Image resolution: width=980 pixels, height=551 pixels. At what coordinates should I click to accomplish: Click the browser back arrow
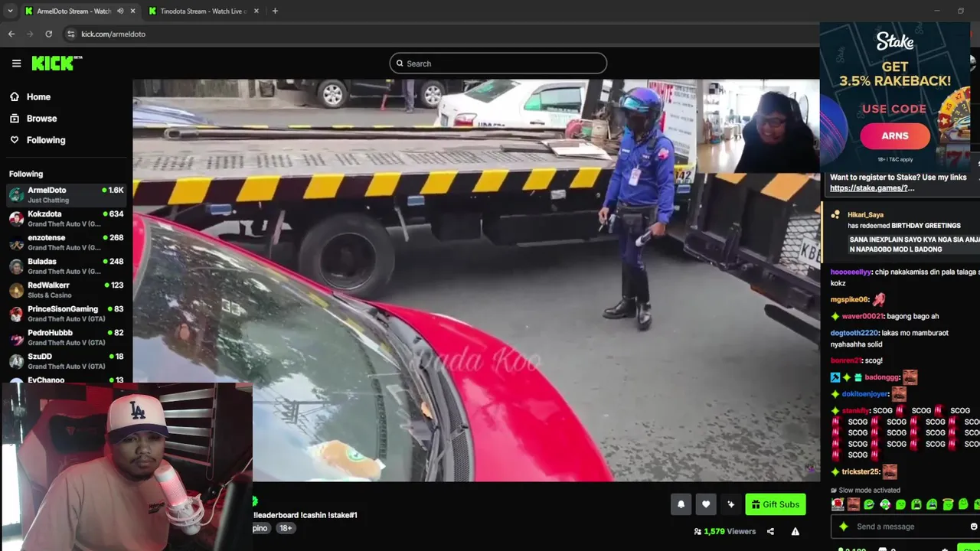11,34
